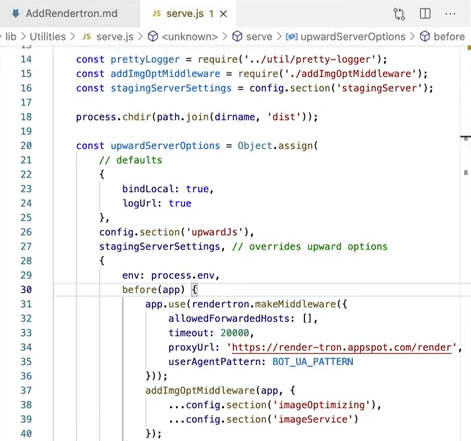The width and height of the screenshot is (471, 441).
Task: Click line number 14 in the gutter
Action: pos(26,59)
